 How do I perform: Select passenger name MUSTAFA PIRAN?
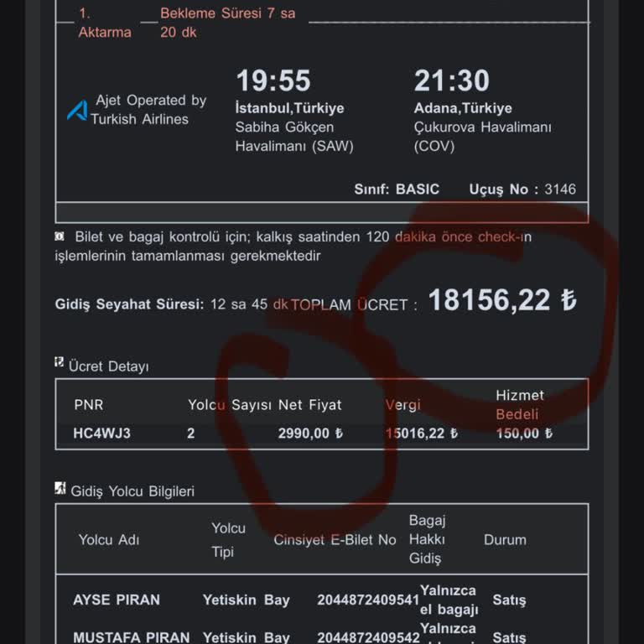tap(132, 637)
